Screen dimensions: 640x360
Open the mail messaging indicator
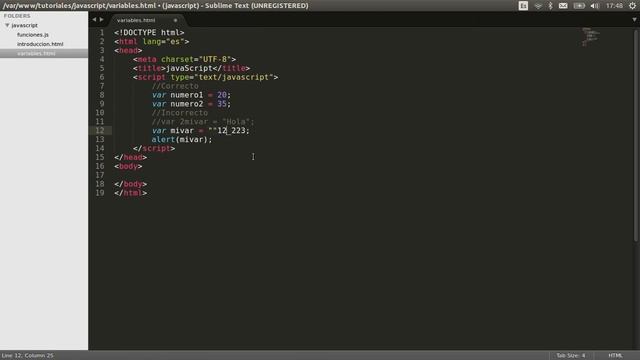point(563,6)
